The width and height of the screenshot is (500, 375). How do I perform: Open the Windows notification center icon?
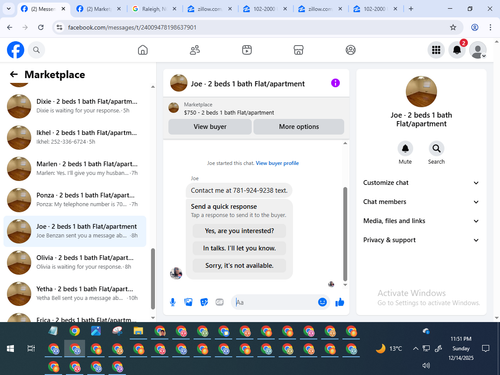coord(486,349)
